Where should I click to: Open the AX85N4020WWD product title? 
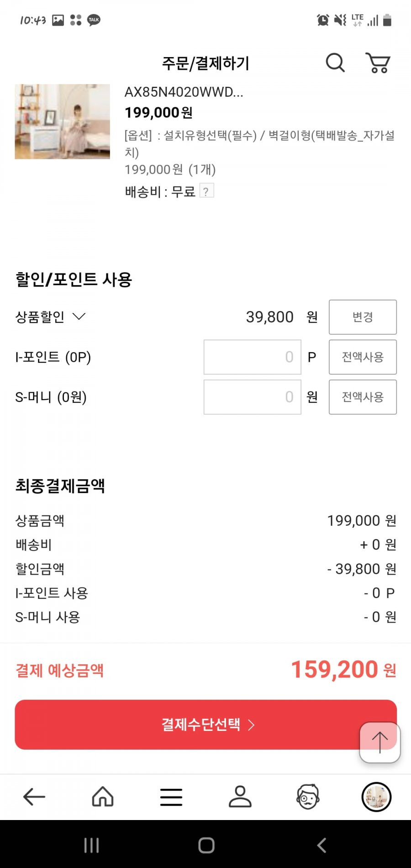coord(184,92)
